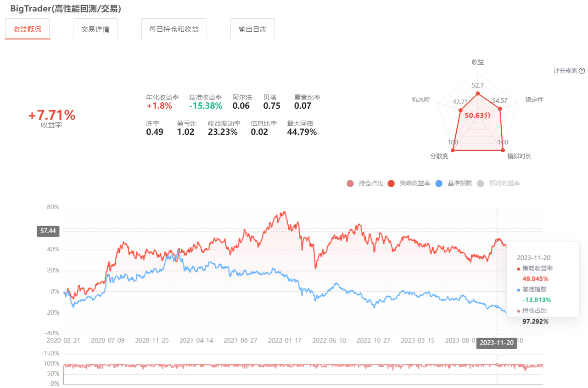Hide the 策略收益率 series via legend
Screen dimensions: 588x388
click(391, 183)
